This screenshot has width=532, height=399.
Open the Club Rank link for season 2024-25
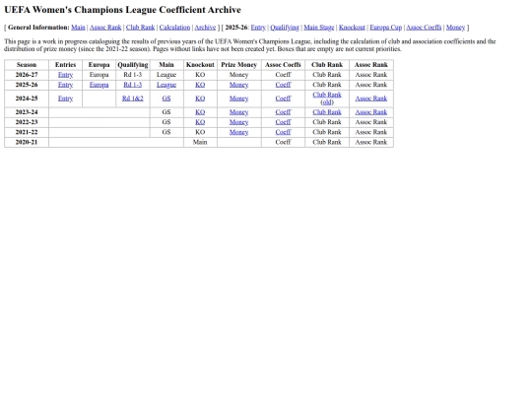(327, 95)
